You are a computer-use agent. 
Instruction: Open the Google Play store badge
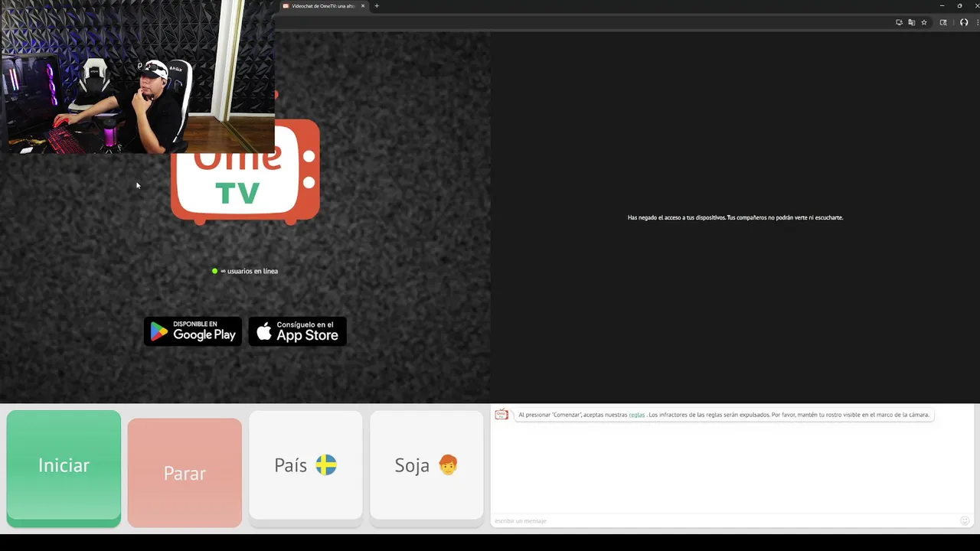click(x=193, y=331)
